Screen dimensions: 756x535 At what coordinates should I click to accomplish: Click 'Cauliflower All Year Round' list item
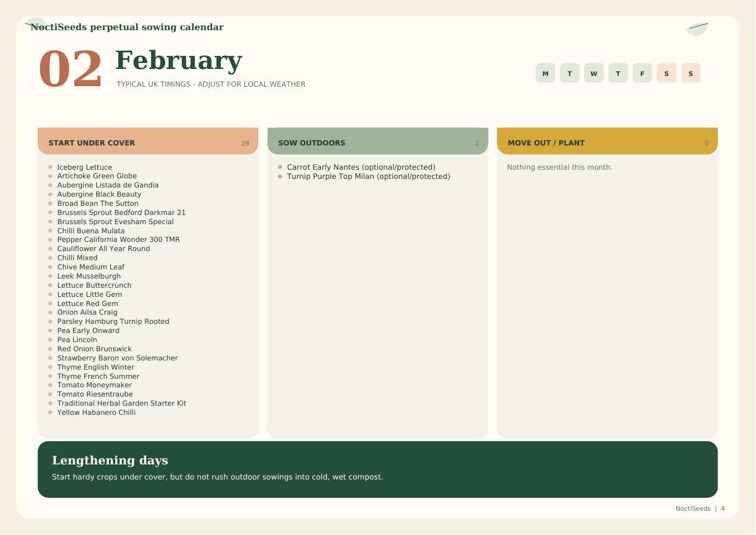(103, 249)
